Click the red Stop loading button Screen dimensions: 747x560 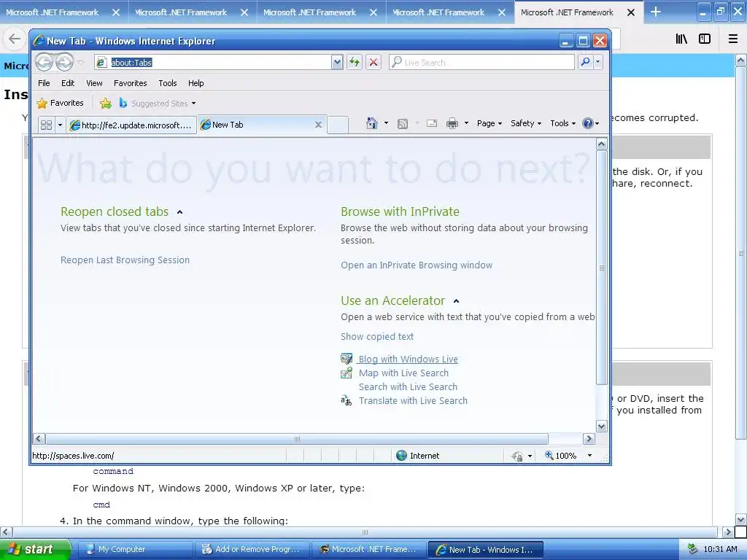point(373,63)
